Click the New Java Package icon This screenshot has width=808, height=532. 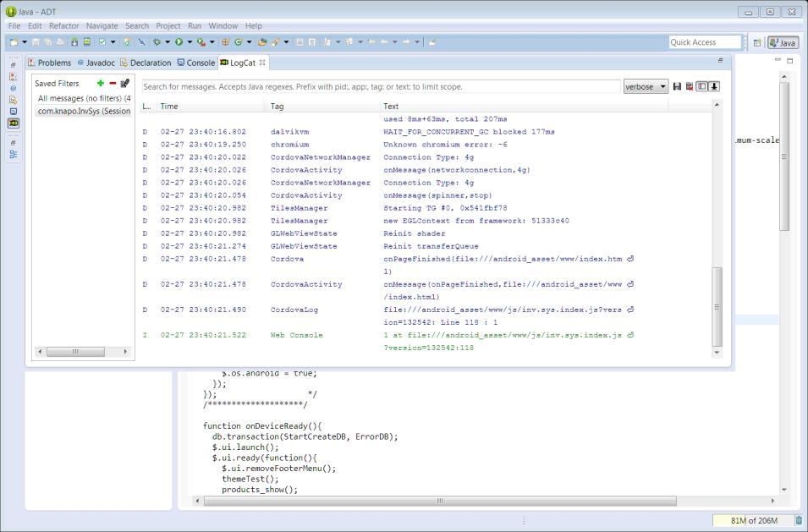coord(225,42)
